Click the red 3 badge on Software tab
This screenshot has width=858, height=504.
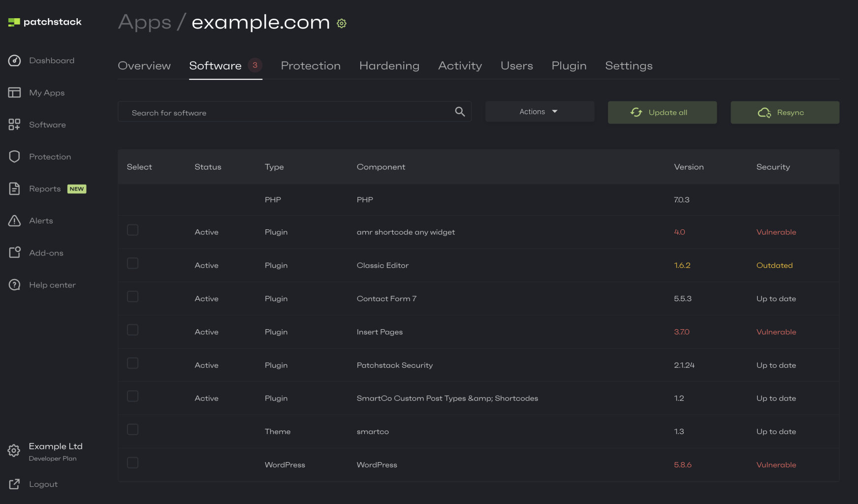[x=255, y=65]
